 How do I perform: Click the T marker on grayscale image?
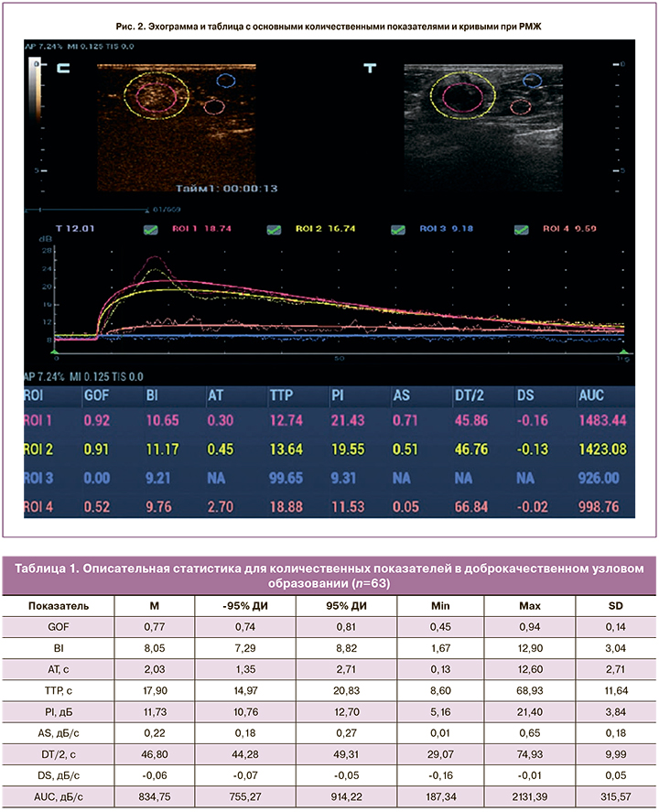point(369,69)
